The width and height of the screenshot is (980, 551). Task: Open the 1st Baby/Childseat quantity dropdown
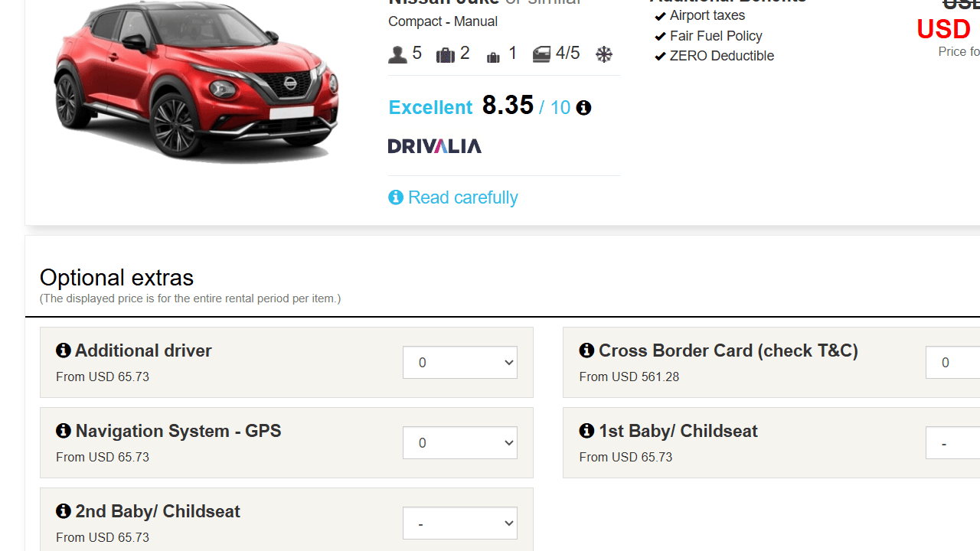[952, 443]
